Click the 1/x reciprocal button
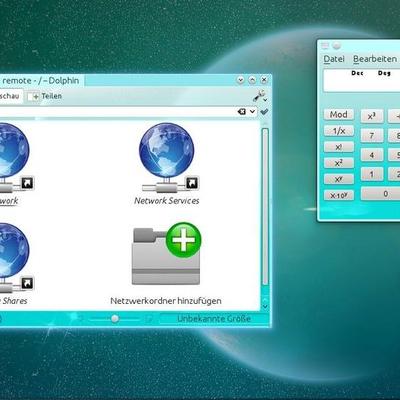The width and height of the screenshot is (400, 400). pos(339,131)
